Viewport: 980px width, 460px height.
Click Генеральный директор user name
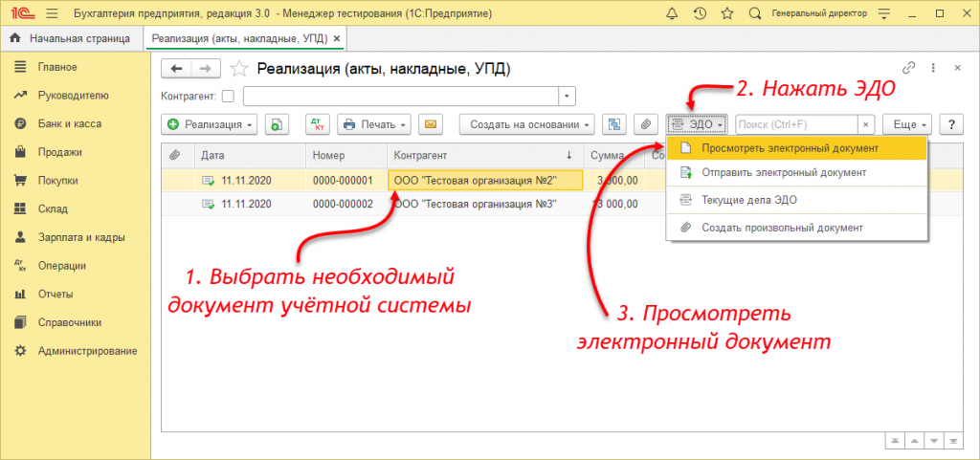point(819,13)
